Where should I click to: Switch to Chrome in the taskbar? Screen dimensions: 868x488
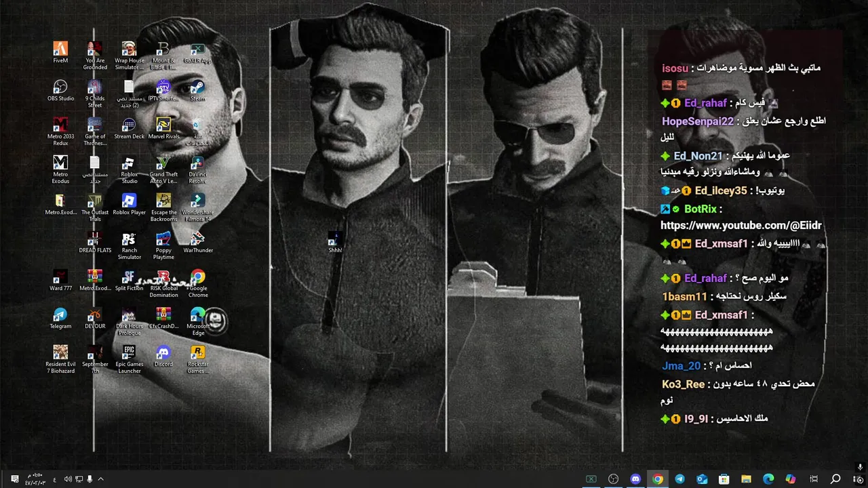pyautogui.click(x=658, y=479)
